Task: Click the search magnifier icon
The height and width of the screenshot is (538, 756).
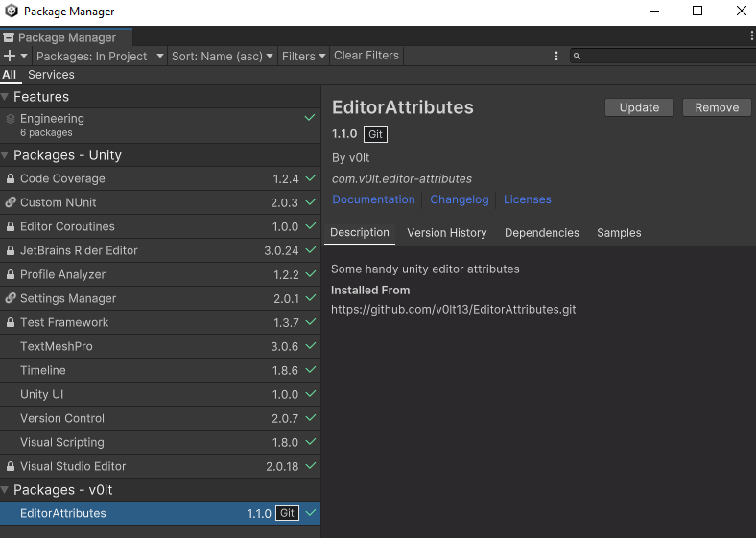Action: [x=577, y=56]
